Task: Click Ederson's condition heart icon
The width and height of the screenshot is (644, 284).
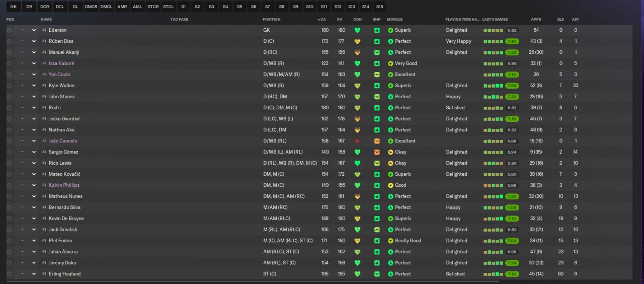Action: pyautogui.click(x=358, y=30)
